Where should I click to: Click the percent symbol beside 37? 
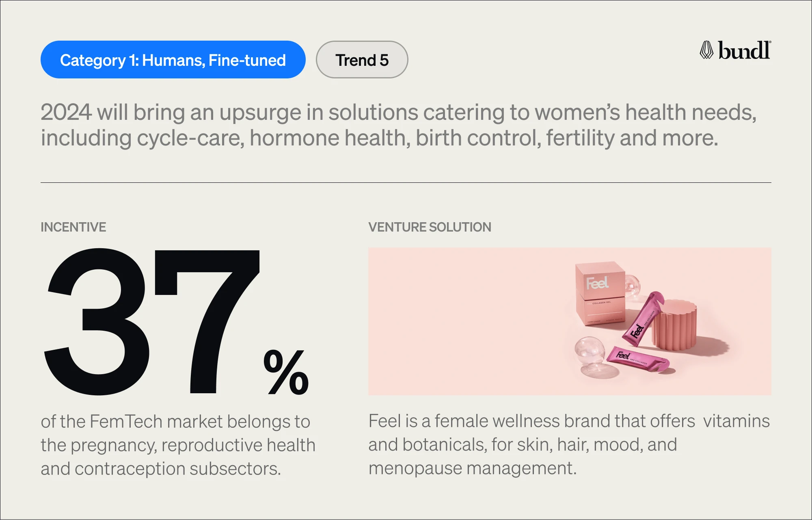(x=286, y=372)
